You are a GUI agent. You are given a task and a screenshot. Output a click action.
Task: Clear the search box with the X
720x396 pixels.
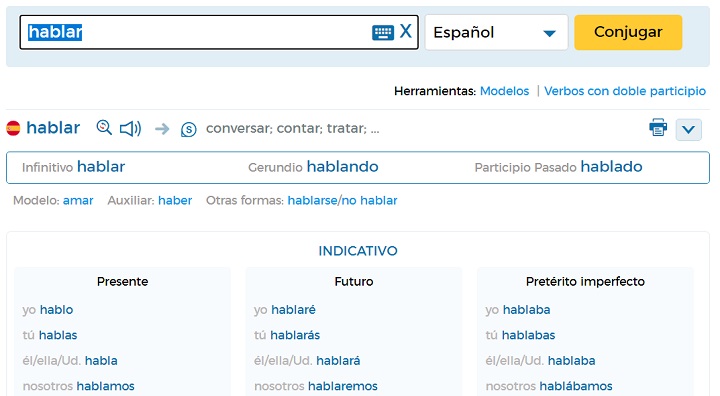(405, 32)
